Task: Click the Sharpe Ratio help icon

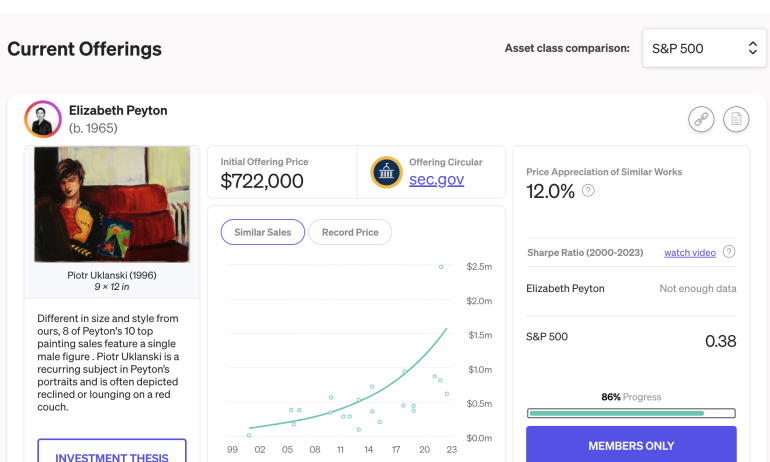Action: point(729,252)
